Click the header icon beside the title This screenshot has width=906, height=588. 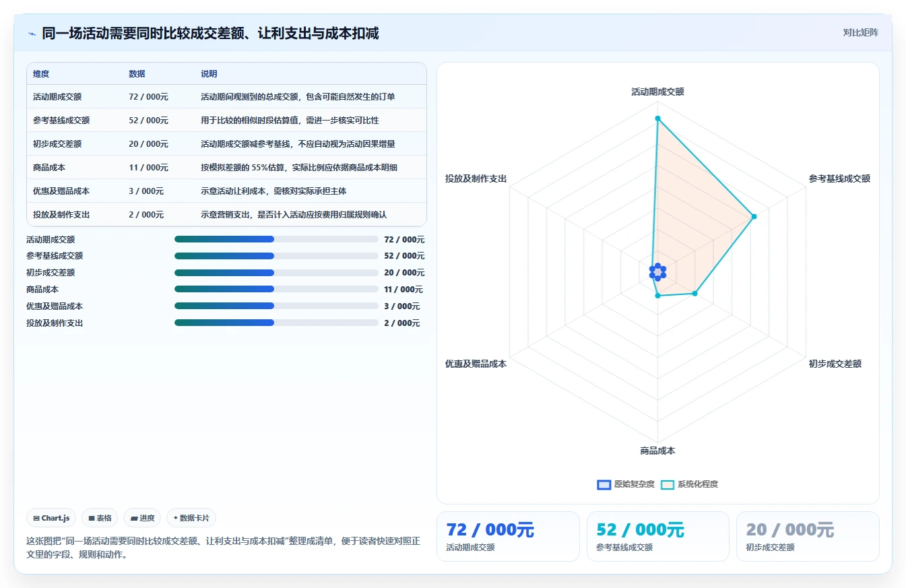(32, 33)
